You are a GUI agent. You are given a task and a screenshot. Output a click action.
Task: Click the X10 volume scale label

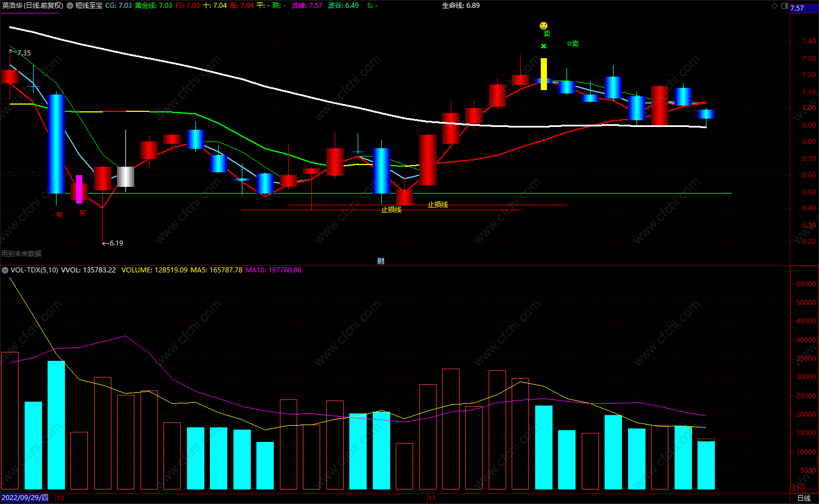(x=798, y=488)
